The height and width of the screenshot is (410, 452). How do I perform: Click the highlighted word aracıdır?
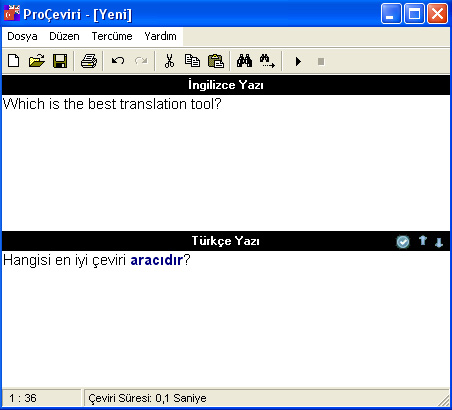tap(157, 260)
